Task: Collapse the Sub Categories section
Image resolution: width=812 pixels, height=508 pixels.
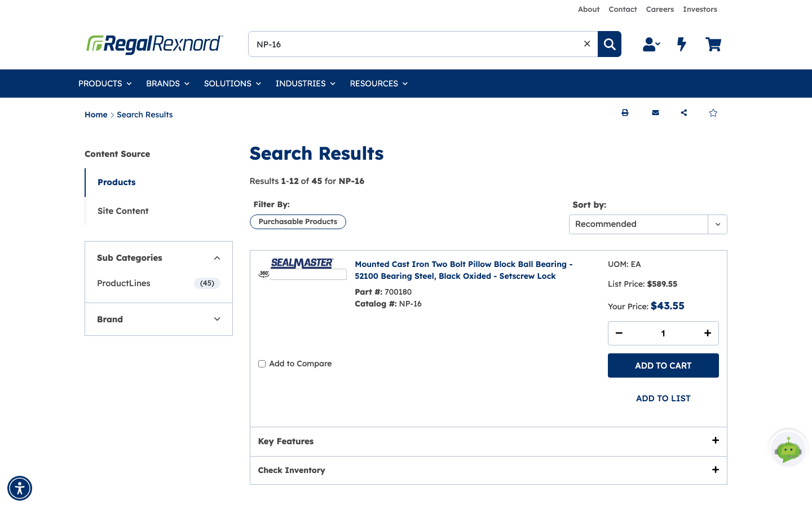Action: coord(158,258)
